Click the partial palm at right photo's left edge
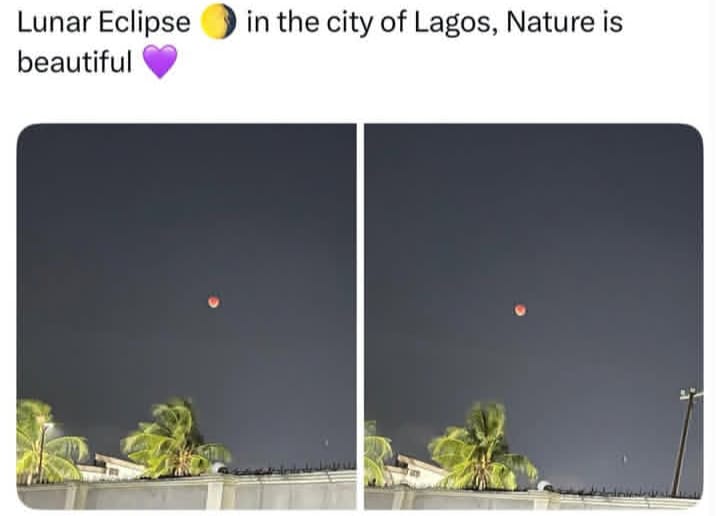 (376, 455)
